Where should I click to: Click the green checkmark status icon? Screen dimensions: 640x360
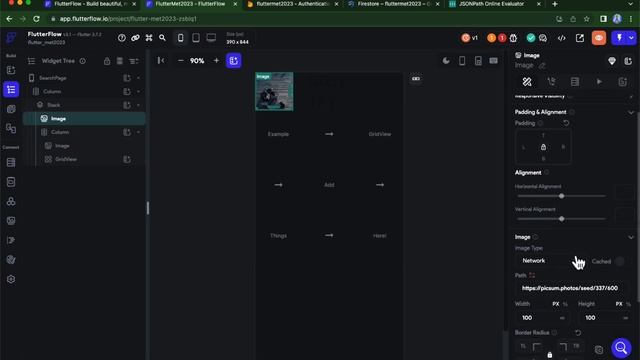531,38
